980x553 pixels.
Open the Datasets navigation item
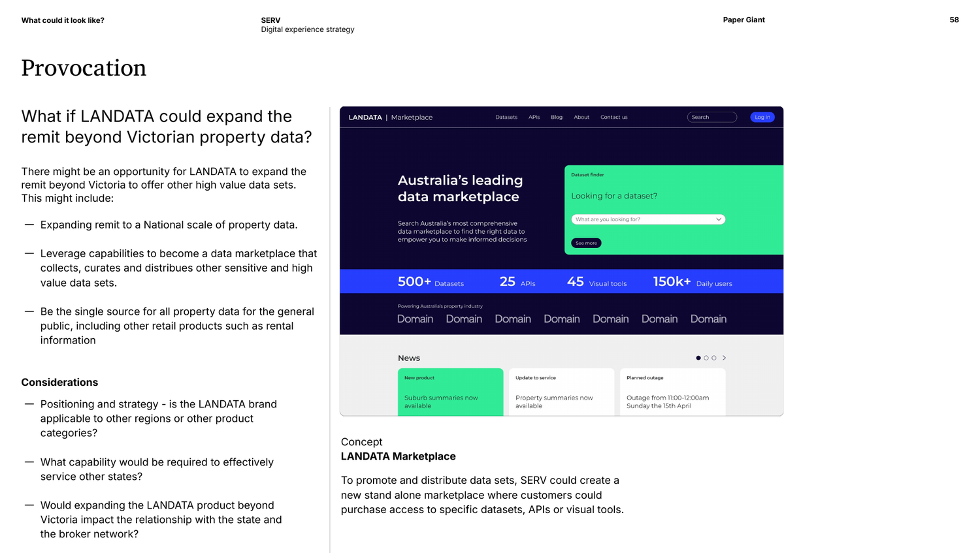click(x=506, y=117)
